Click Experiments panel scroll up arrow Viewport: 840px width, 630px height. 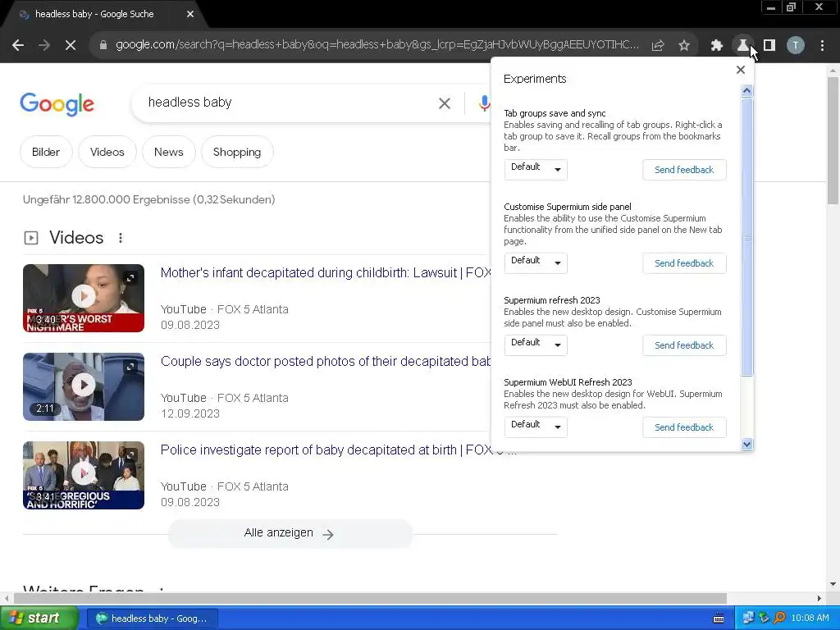746,91
